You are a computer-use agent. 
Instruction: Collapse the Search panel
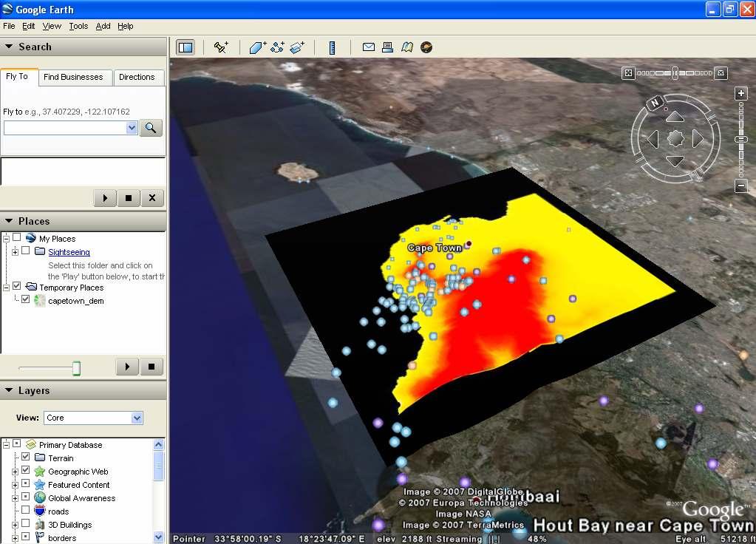click(9, 47)
